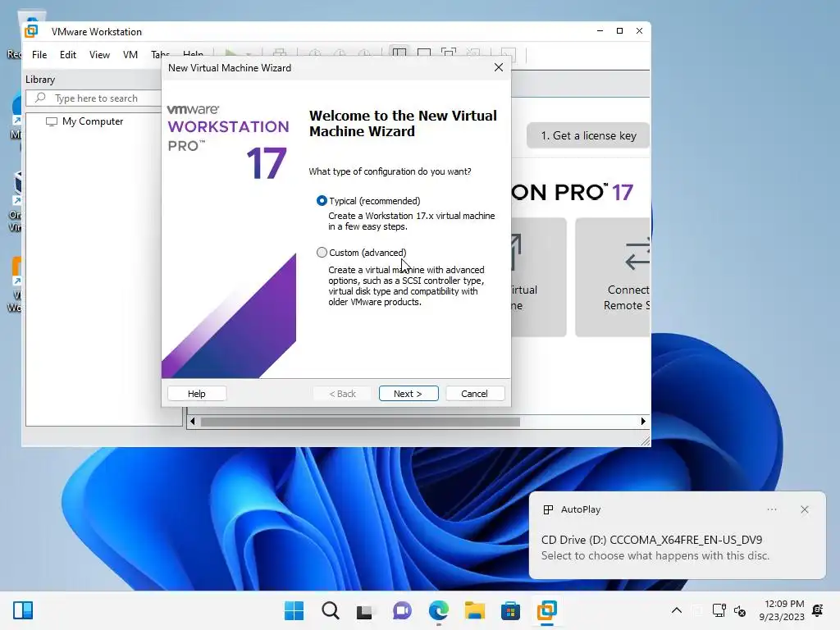
Task: Click the network icon in the system tray
Action: (719, 610)
